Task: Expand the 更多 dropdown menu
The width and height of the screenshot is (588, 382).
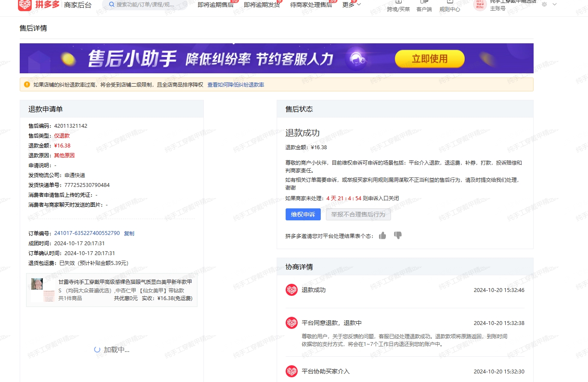Action: click(351, 5)
